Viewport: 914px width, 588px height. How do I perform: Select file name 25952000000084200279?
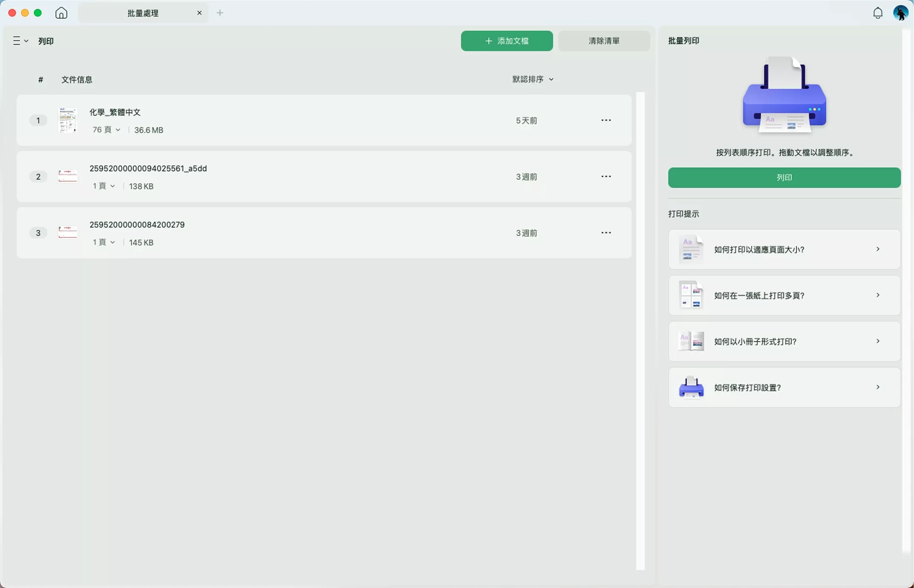point(137,225)
